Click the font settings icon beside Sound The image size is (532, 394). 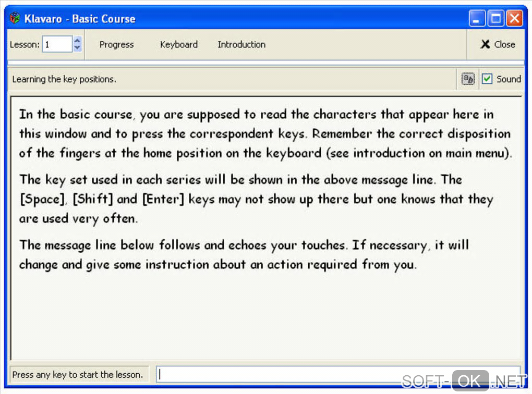point(468,79)
